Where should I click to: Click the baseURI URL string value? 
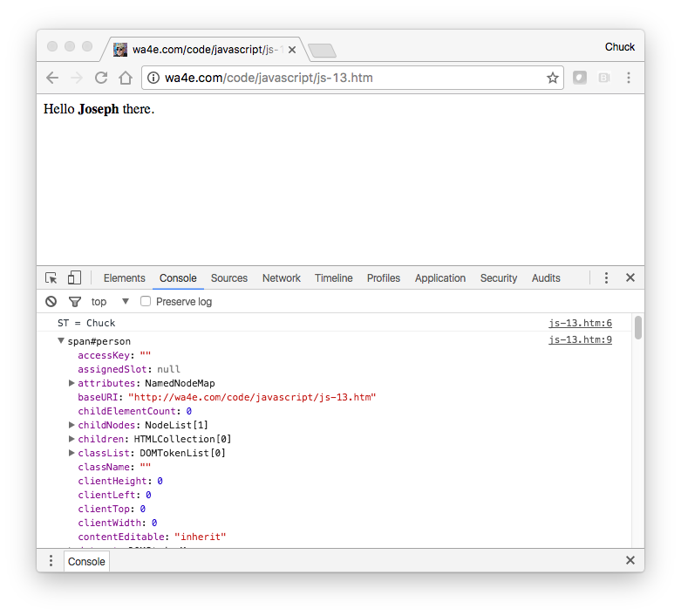pyautogui.click(x=252, y=397)
